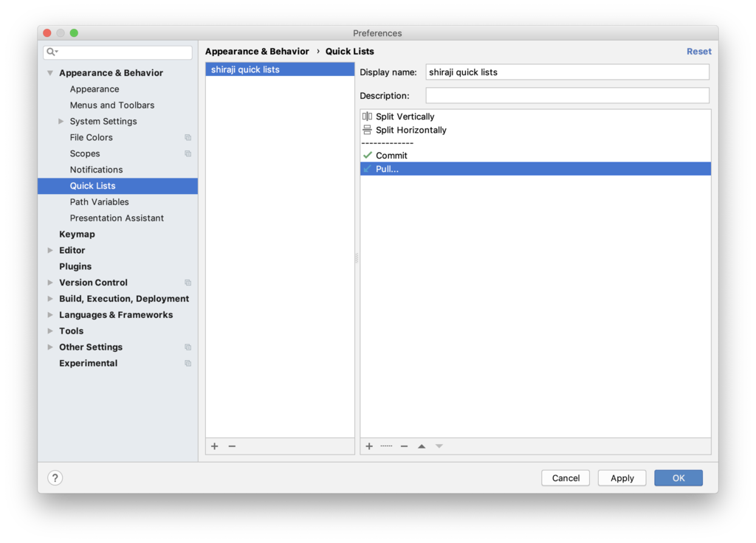Image resolution: width=756 pixels, height=543 pixels.
Task: Click the project-level icon beside Scopes
Action: 188,153
